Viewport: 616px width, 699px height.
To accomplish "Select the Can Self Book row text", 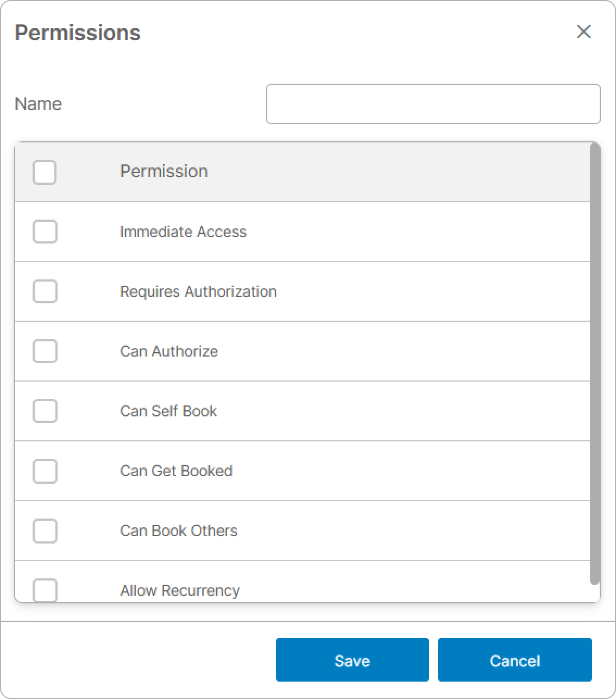I will pos(168,411).
